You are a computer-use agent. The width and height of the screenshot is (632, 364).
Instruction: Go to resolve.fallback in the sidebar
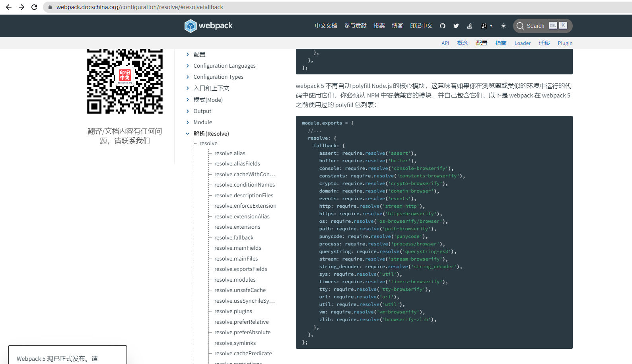(x=234, y=237)
